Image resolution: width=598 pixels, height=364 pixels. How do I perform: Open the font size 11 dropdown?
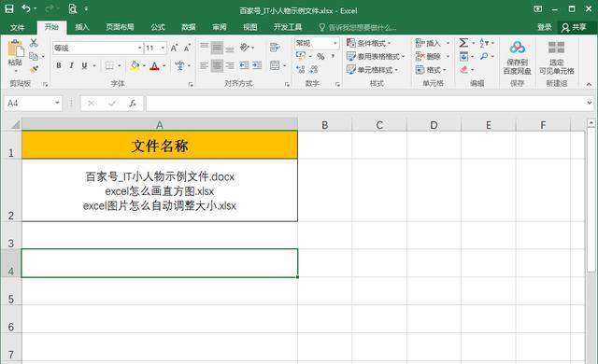(x=163, y=48)
